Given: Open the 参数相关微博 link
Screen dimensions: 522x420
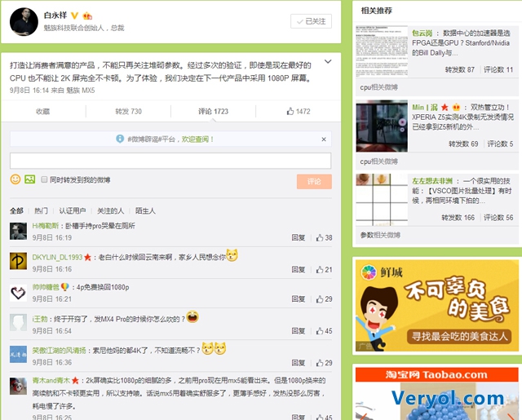Looking at the screenshot, I should 380,235.
